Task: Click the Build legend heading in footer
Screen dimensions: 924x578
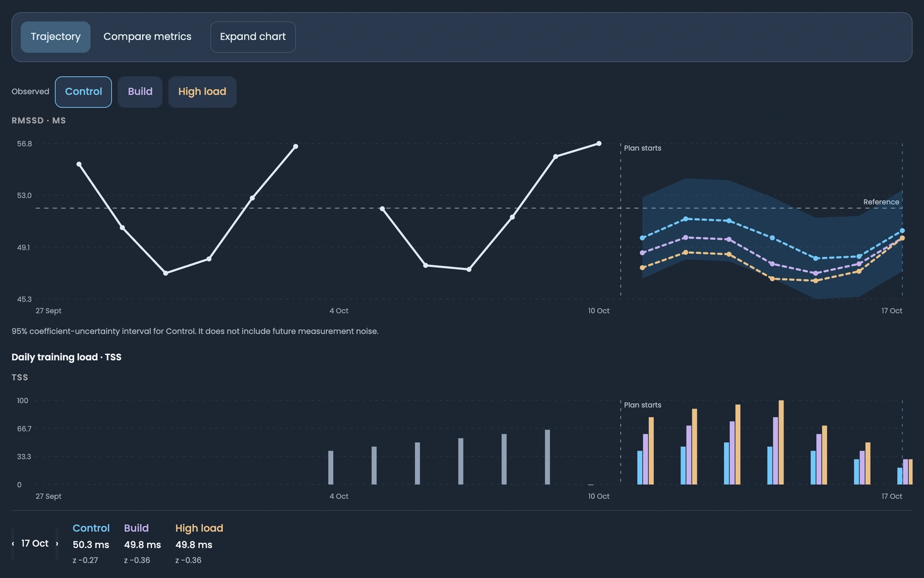Action: (x=136, y=528)
